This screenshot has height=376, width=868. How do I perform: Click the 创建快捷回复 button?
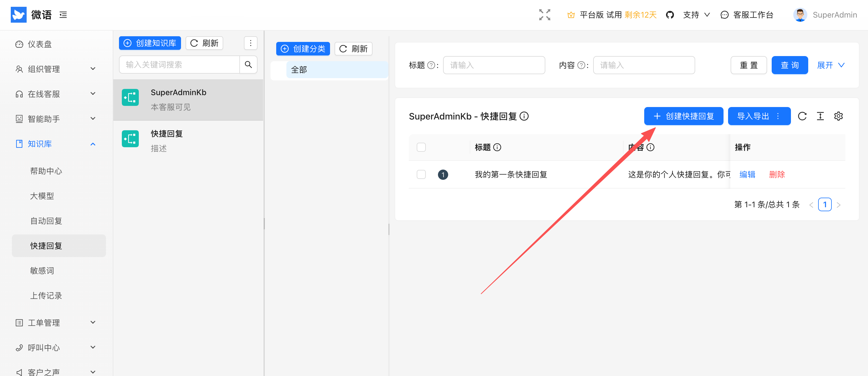click(x=683, y=116)
